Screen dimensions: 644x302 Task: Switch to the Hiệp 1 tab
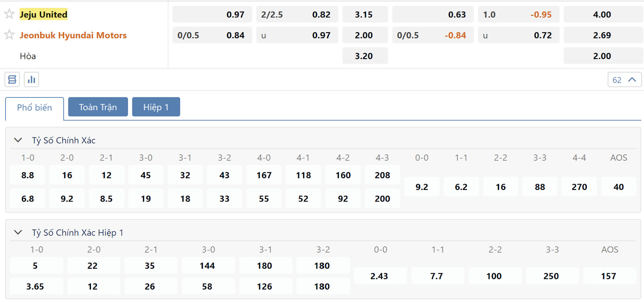[156, 107]
